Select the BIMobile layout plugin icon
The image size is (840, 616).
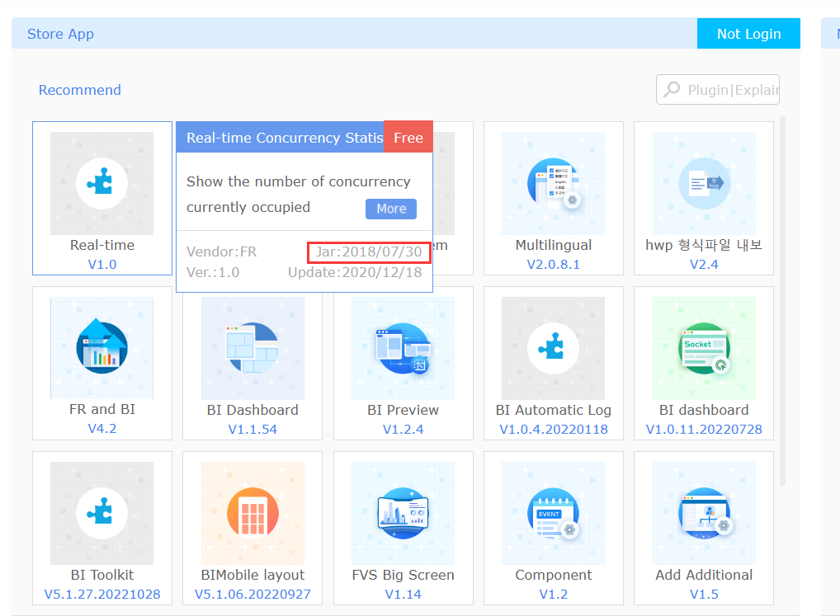(x=252, y=513)
